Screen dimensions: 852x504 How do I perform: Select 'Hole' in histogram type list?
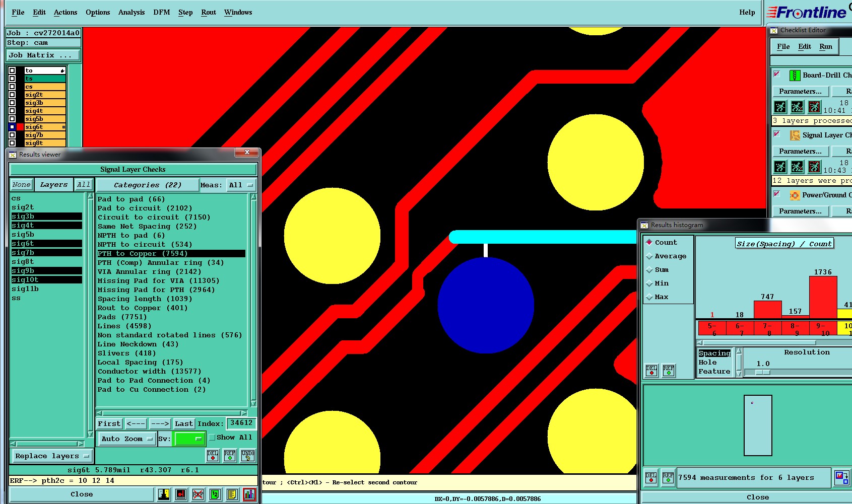(x=707, y=363)
